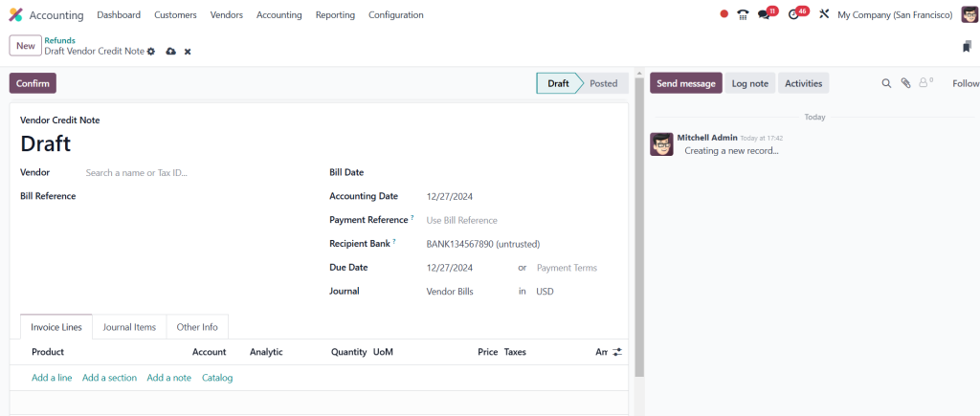Open the Recipient Bank BANK134567890 dropdown
The image size is (980, 416).
click(521, 244)
